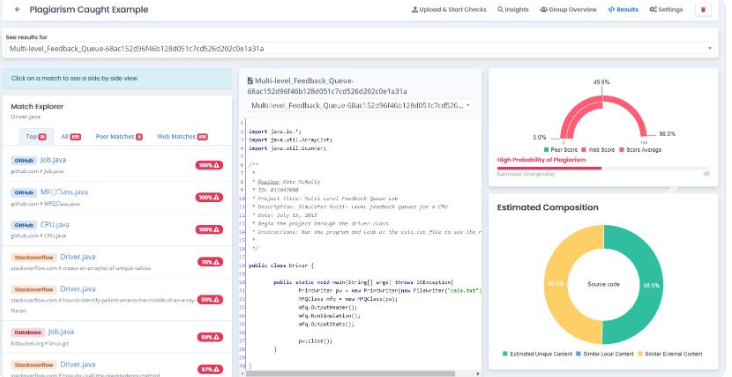Select the Results tab in the header
The image size is (732, 377).
point(623,9)
